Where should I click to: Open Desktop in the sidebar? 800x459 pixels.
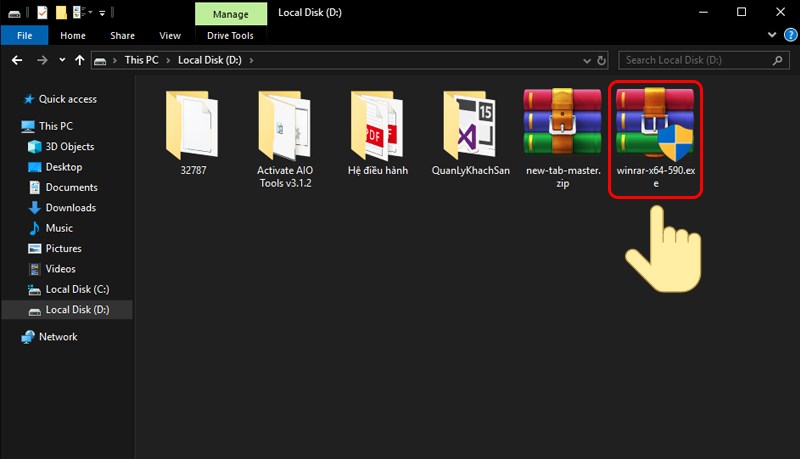[63, 167]
